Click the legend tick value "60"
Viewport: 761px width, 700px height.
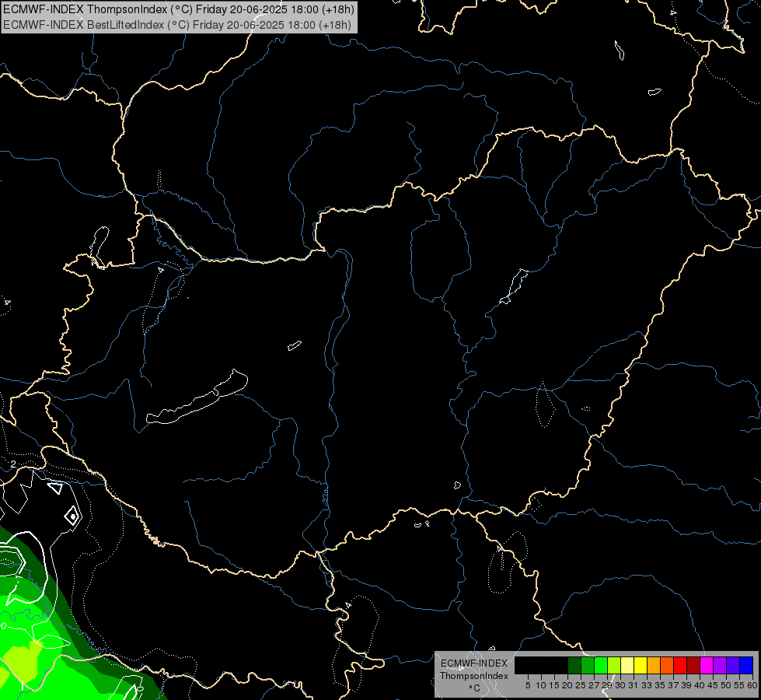(x=752, y=685)
